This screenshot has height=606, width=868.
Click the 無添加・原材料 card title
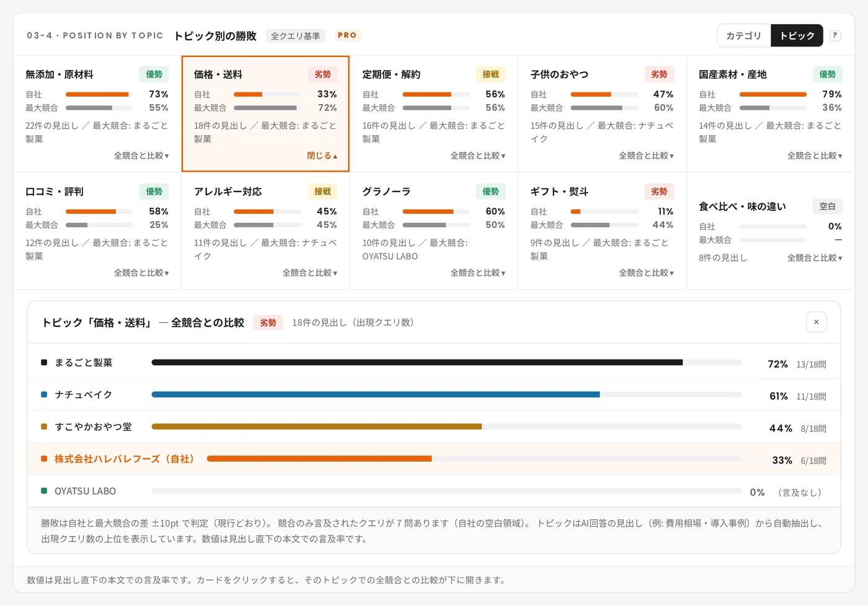[x=60, y=74]
